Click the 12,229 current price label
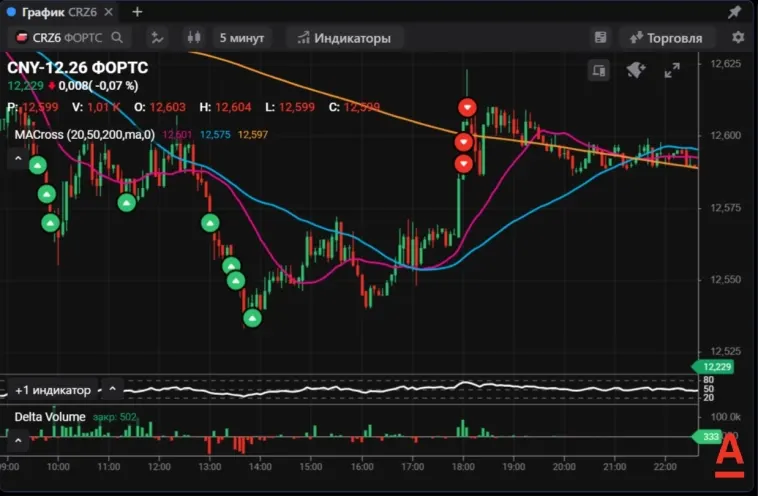This screenshot has height=496, width=758. [714, 367]
